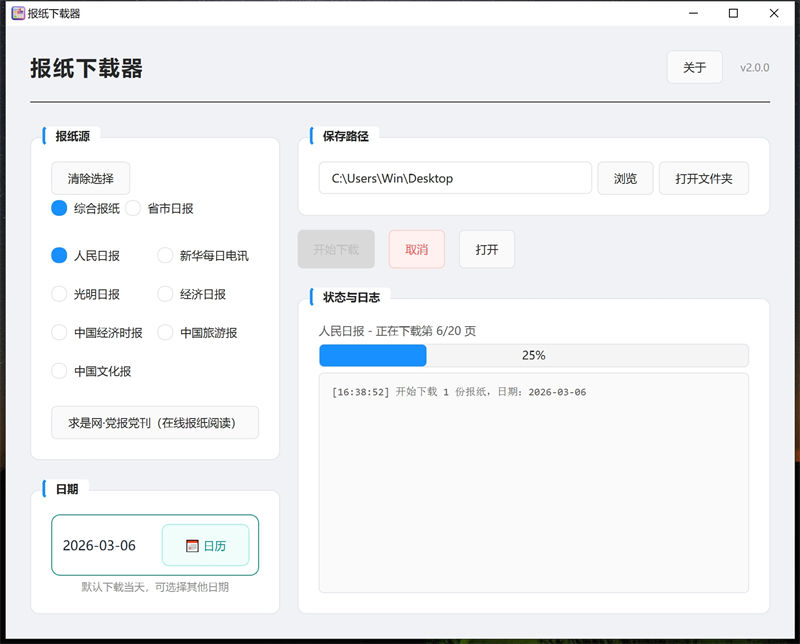Click the 打开 button
The image size is (800, 644).
(x=487, y=249)
